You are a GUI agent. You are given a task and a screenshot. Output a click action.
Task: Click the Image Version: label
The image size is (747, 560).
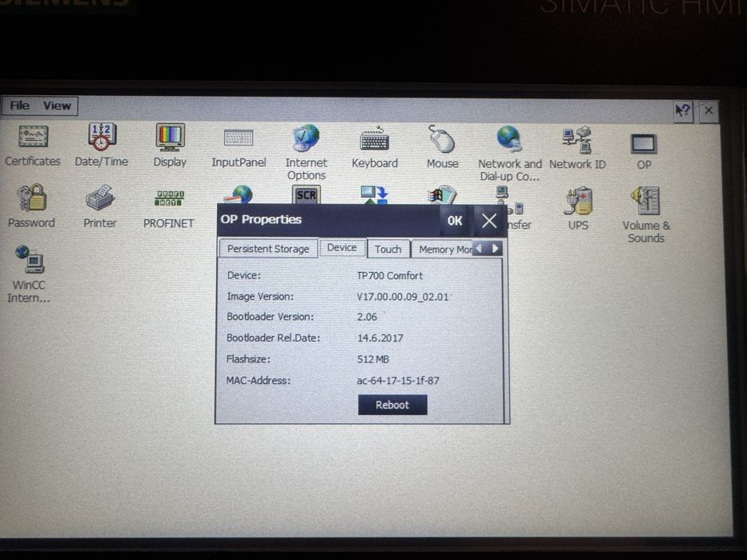click(x=260, y=297)
